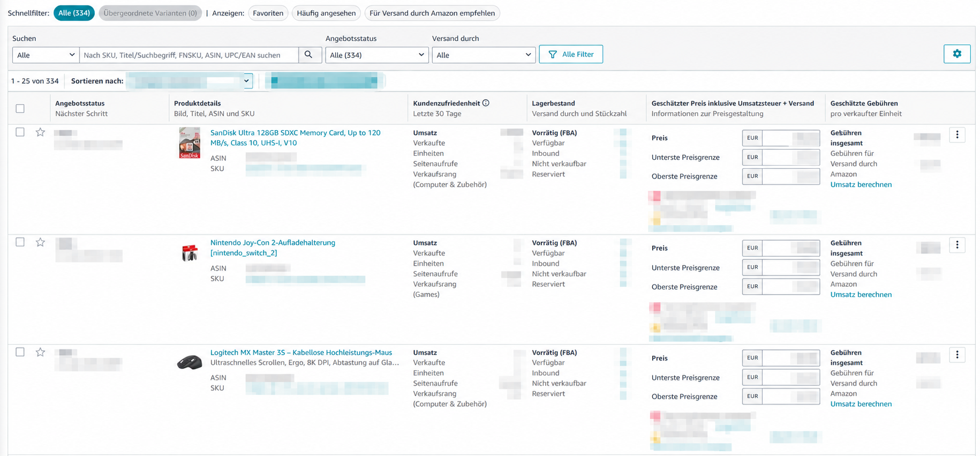Click the 'Geschätzte Gebühren' column header
The height and width of the screenshot is (456, 980).
click(864, 103)
